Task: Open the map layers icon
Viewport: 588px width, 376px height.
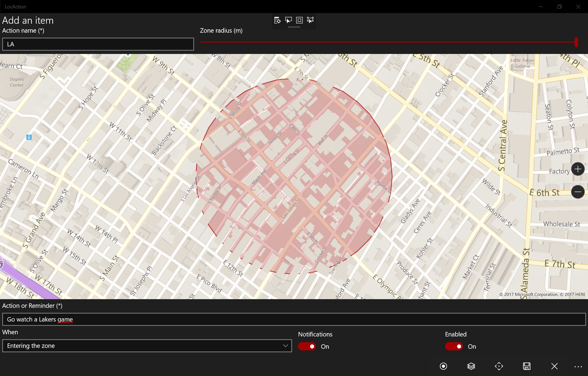Action: coord(471,366)
